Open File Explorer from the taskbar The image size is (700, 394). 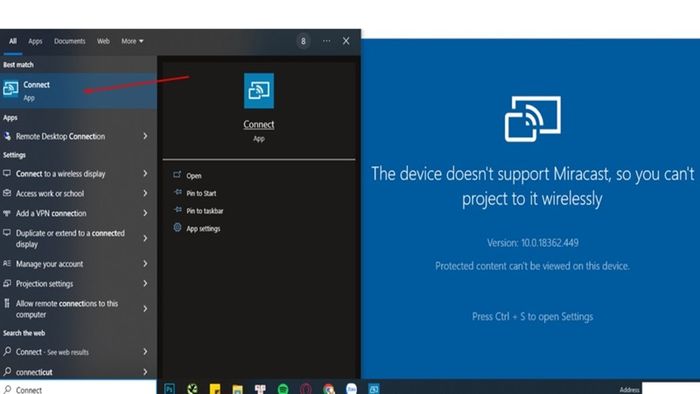(238, 389)
